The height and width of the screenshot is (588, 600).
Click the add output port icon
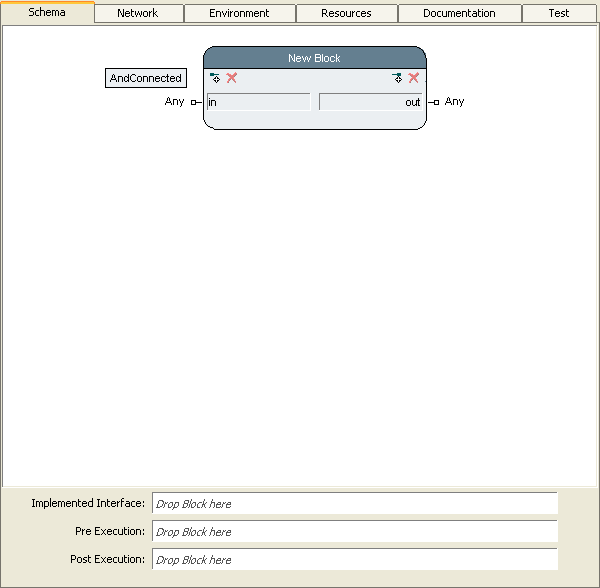coord(397,78)
